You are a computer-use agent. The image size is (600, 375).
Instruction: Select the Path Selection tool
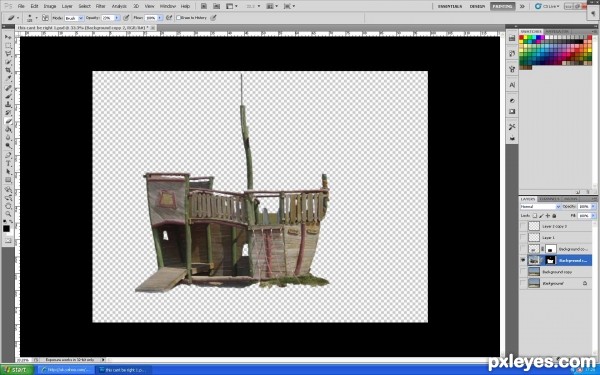coord(8,172)
